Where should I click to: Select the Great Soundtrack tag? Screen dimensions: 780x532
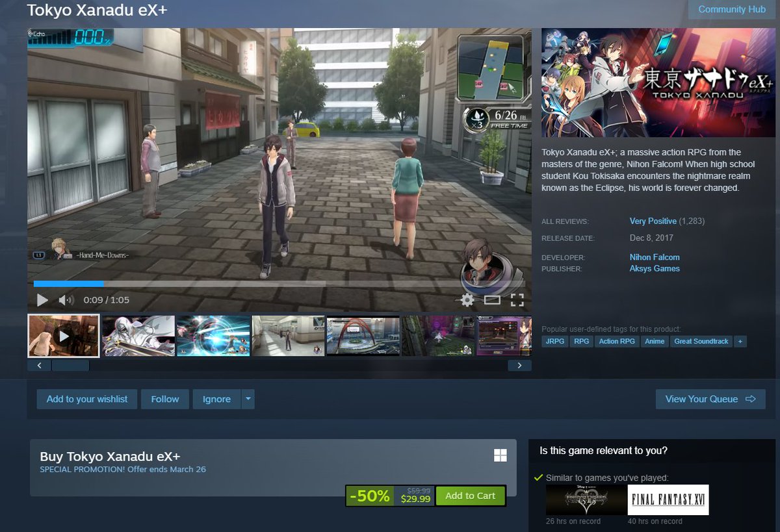pos(701,341)
